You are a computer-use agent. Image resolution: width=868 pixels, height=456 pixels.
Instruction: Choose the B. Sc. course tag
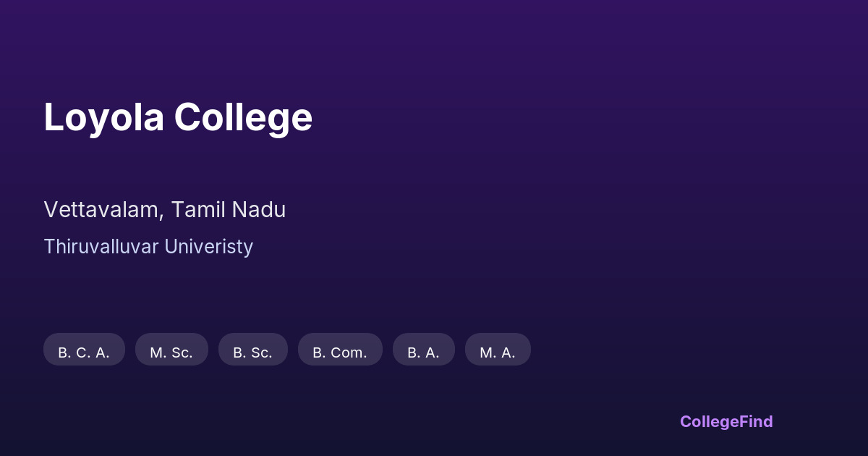252,350
